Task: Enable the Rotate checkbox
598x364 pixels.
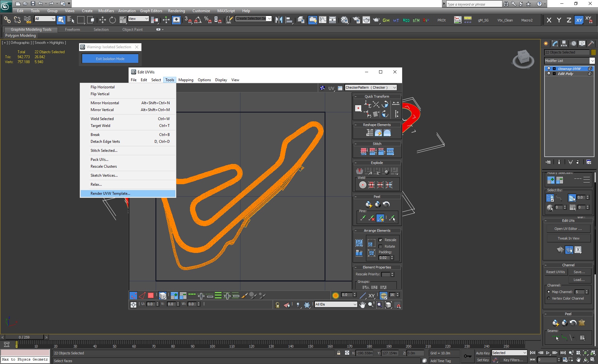Action: pyautogui.click(x=380, y=246)
